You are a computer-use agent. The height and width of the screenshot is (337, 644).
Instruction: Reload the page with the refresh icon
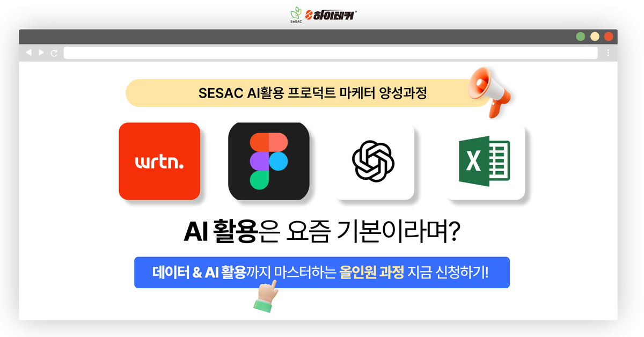click(54, 53)
